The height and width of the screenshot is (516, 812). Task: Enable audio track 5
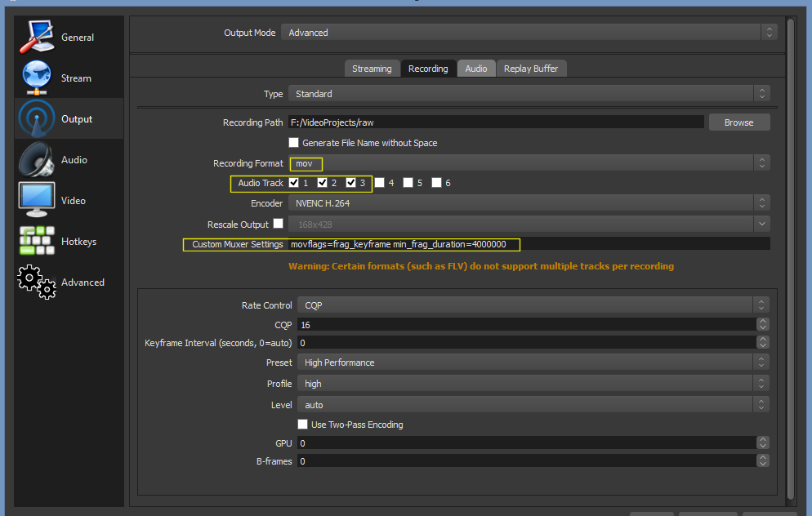click(408, 183)
